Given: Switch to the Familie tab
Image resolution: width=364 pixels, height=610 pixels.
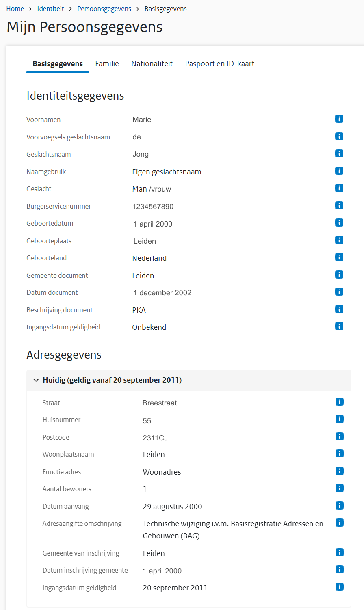Looking at the screenshot, I should [107, 64].
